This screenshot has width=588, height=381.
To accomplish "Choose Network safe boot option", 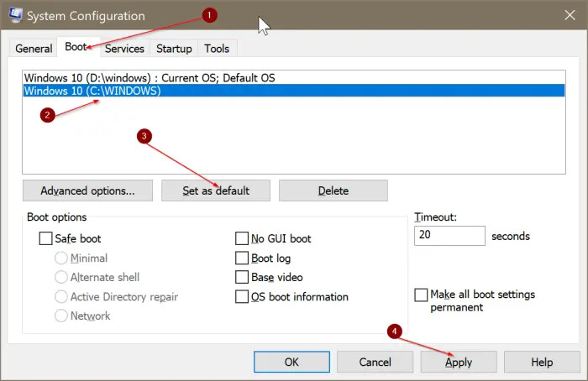I will 61,316.
